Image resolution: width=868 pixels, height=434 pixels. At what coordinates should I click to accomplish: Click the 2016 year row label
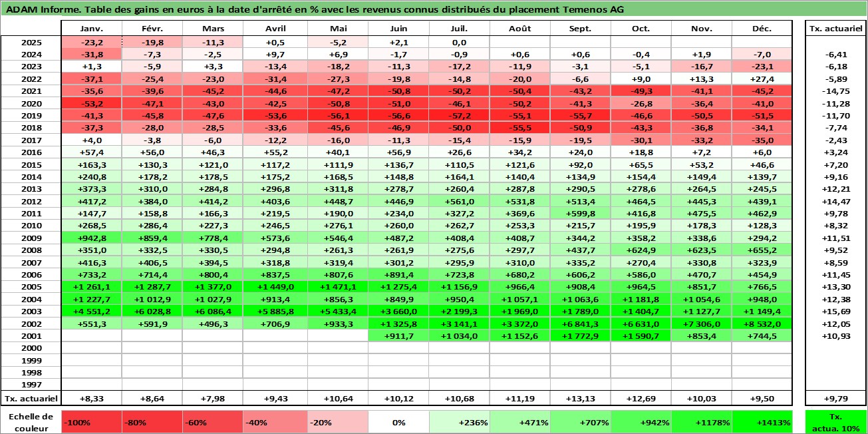coord(31,152)
